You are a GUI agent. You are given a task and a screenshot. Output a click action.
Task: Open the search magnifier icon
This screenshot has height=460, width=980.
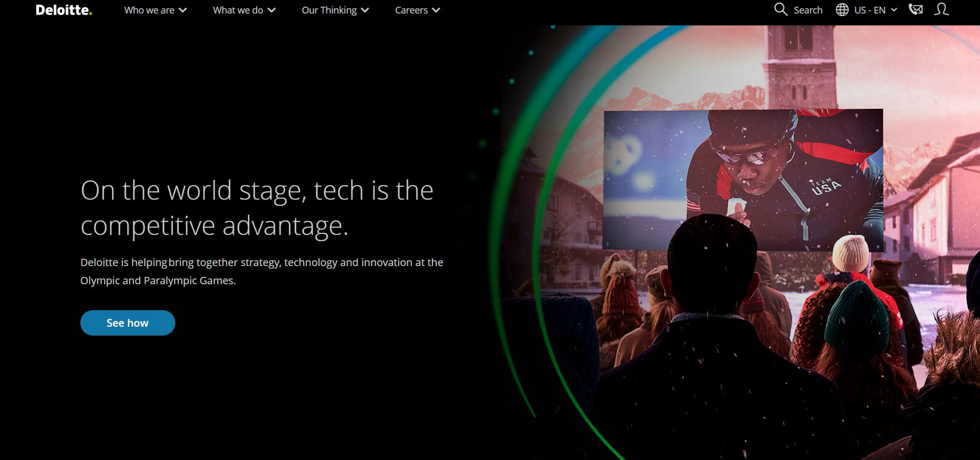[780, 9]
